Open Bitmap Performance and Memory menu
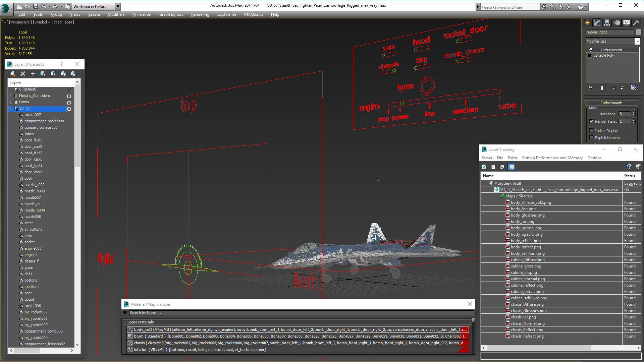644x362 pixels. point(552,158)
